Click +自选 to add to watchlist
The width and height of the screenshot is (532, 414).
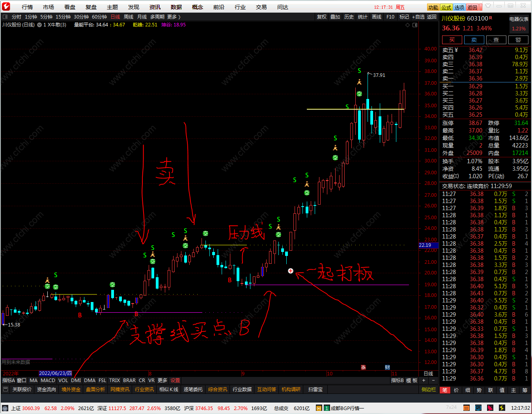tap(418, 17)
